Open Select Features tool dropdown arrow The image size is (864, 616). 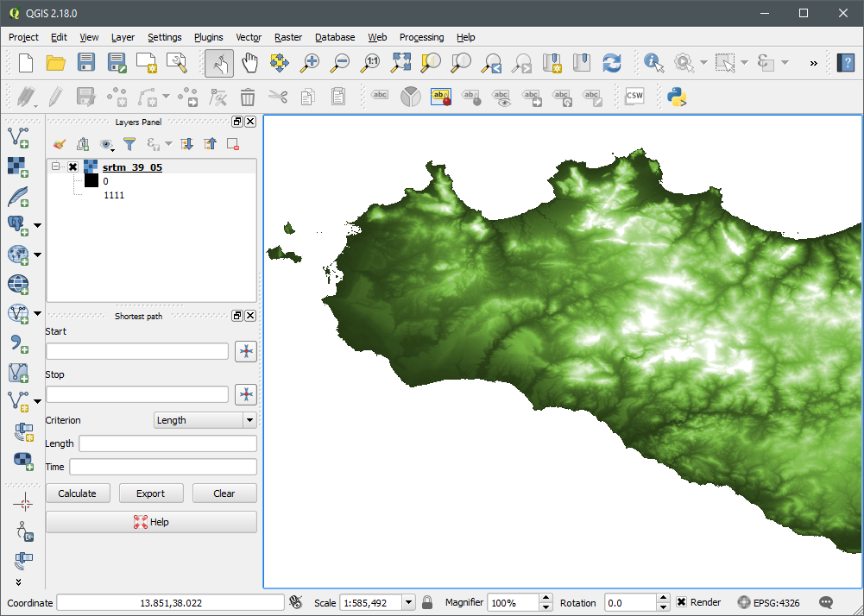(x=744, y=63)
